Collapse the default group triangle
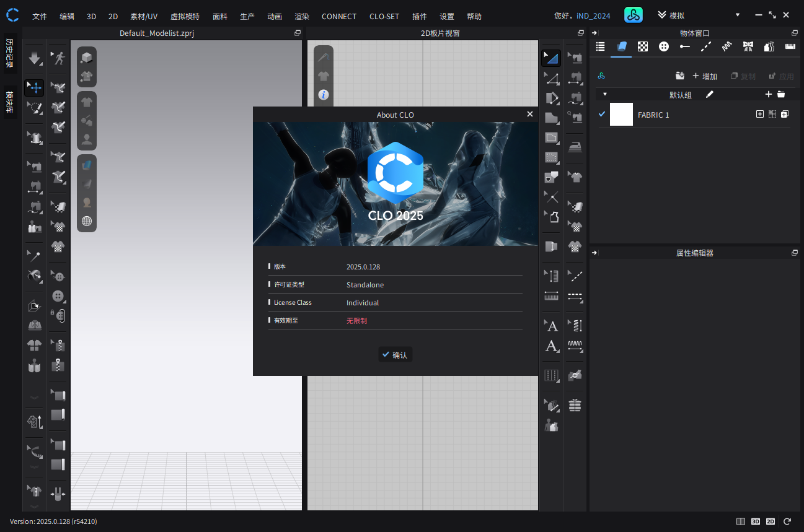The image size is (804, 532). click(x=604, y=94)
